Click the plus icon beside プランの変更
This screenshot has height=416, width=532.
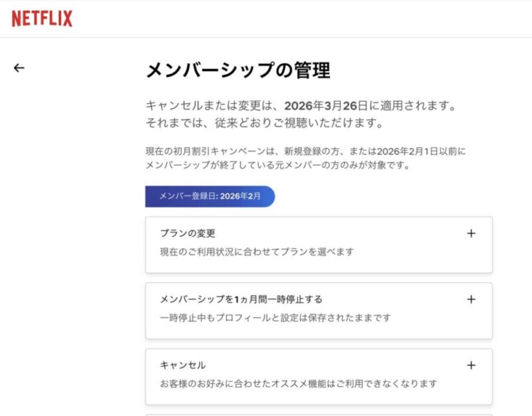coord(471,233)
